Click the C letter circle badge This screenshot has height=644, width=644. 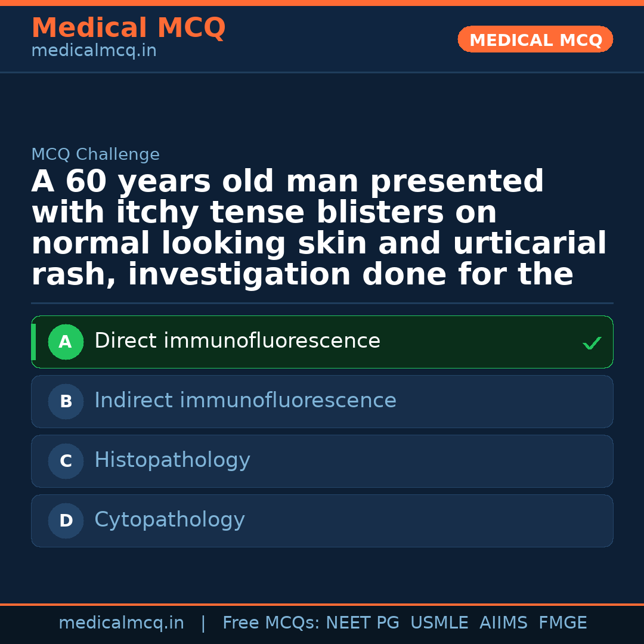click(66, 462)
